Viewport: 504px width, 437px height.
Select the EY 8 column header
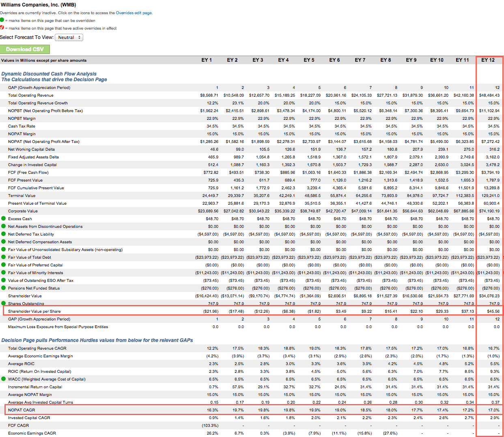(386, 60)
